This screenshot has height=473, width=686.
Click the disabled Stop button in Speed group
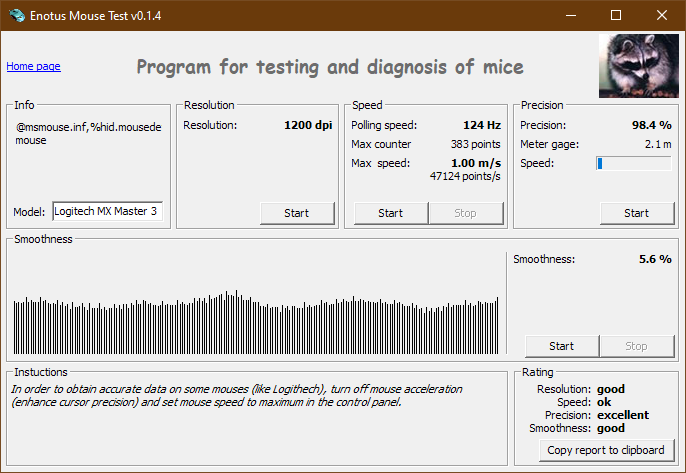[x=466, y=213]
